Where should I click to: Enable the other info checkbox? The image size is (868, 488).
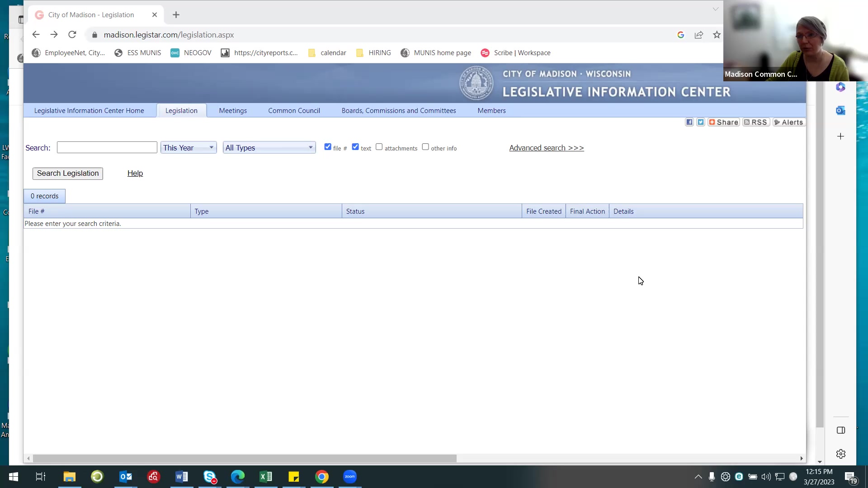426,146
